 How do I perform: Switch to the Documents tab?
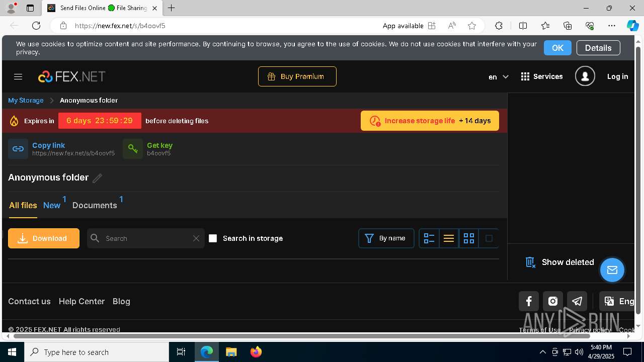(x=95, y=205)
